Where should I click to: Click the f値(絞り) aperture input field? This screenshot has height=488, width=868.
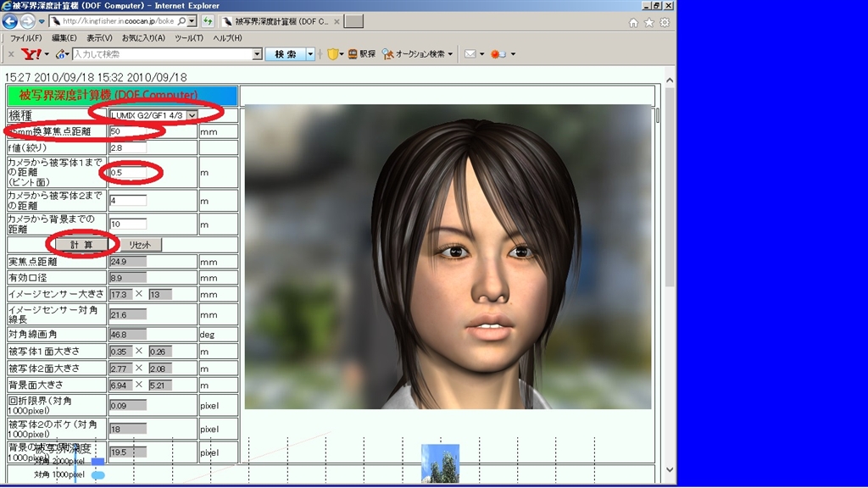tap(128, 148)
